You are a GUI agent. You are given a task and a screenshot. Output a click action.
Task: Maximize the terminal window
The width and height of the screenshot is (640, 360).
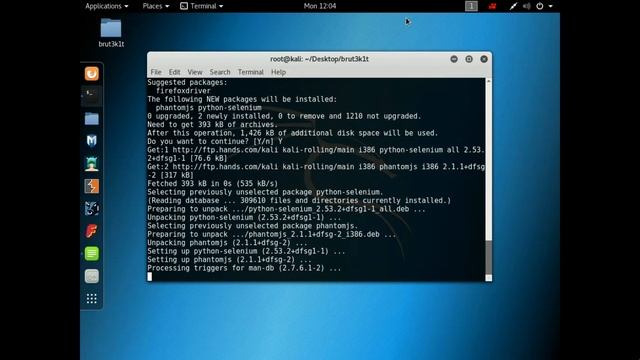point(469,59)
